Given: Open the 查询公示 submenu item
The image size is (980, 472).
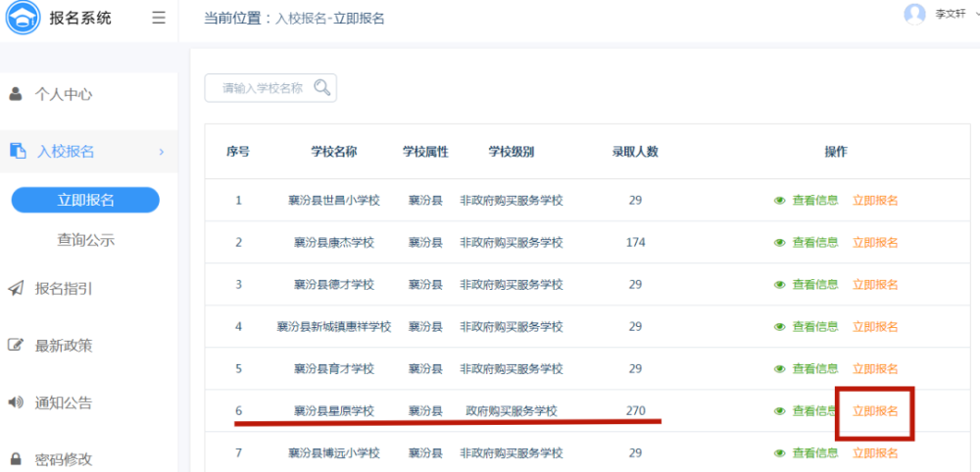Looking at the screenshot, I should click(x=85, y=240).
